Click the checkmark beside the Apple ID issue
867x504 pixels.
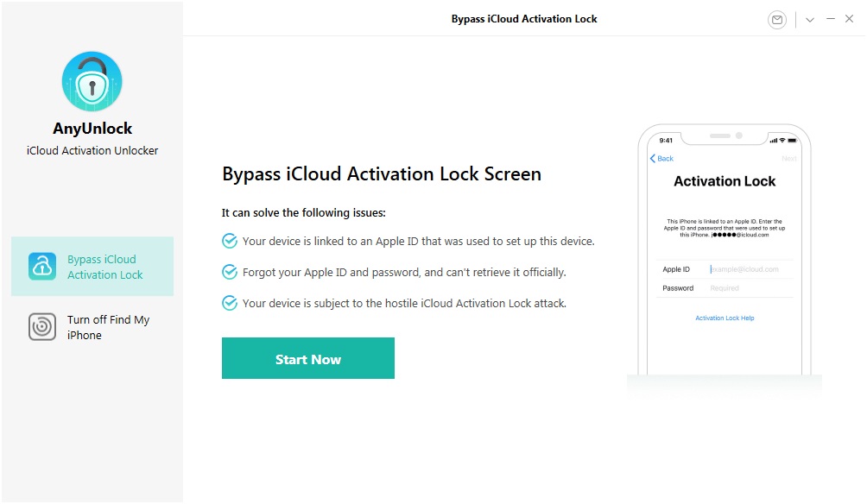click(229, 241)
